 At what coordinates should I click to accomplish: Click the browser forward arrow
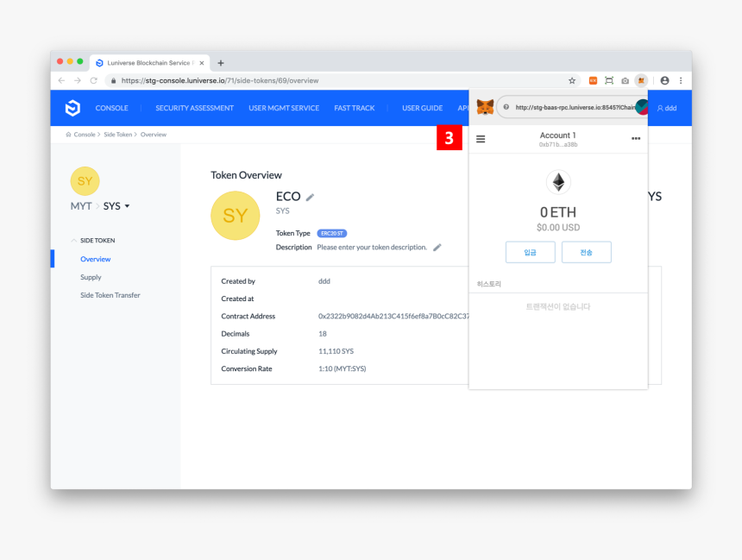pyautogui.click(x=78, y=80)
